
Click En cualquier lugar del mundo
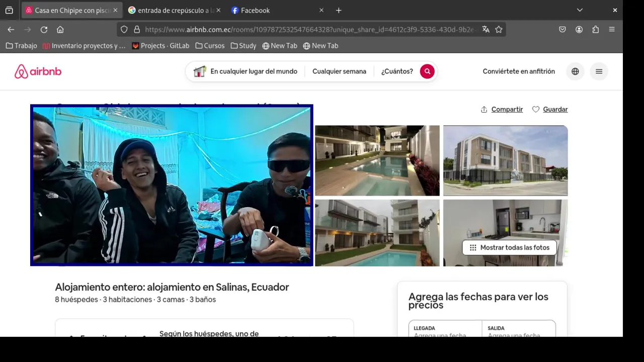click(254, 71)
